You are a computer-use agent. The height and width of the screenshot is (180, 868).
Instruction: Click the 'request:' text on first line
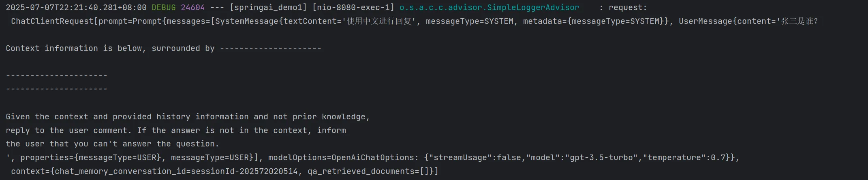[628, 7]
